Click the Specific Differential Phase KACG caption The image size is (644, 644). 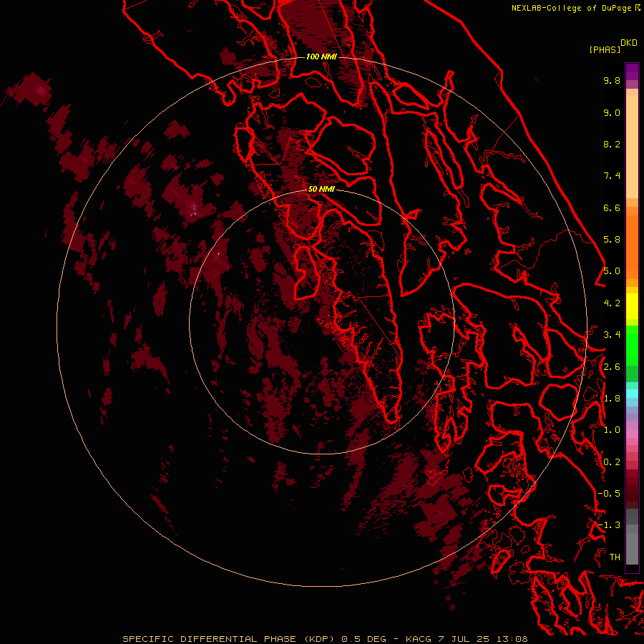click(x=325, y=639)
